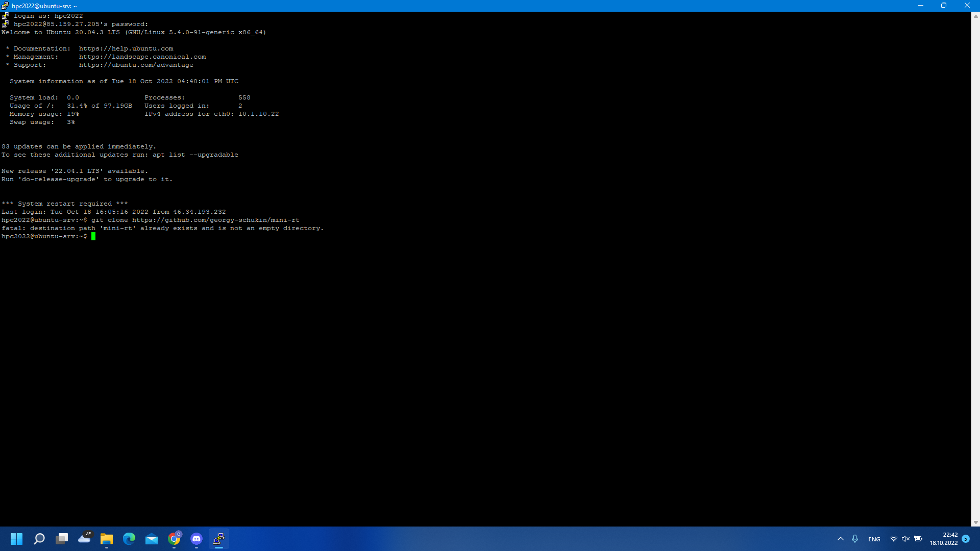The width and height of the screenshot is (980, 551).
Task: Open the Mail app from the taskbar
Action: pyautogui.click(x=152, y=539)
